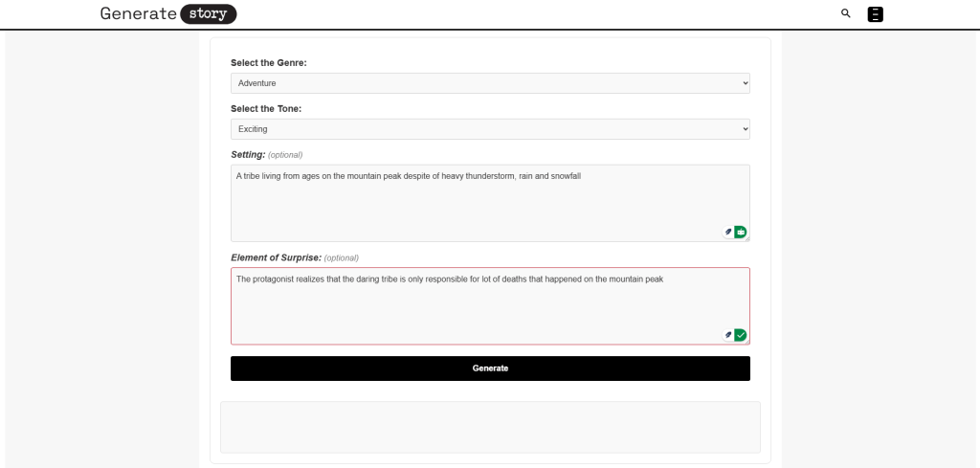
Task: Click the green robot icon in Setting textarea
Action: tap(741, 232)
